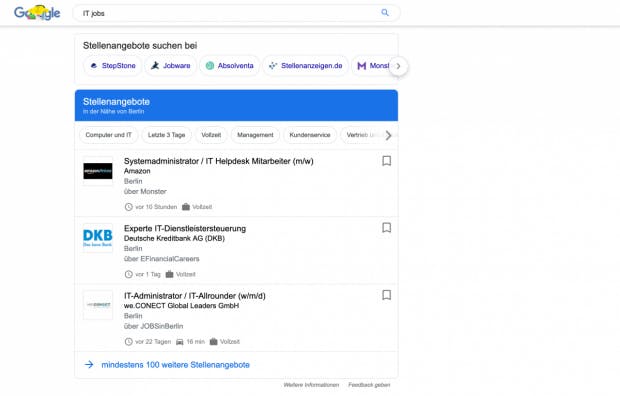Show more filter chips chevron
The height and width of the screenshot is (396, 620).
click(388, 135)
